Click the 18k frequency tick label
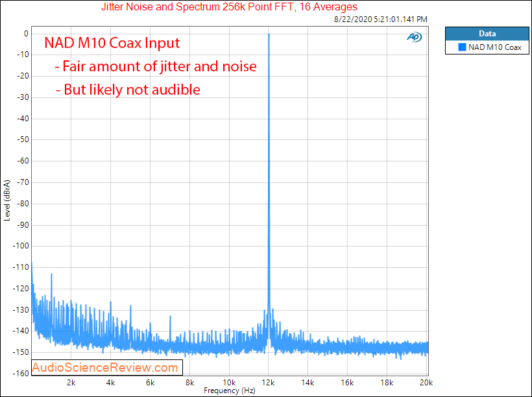Screen dimensions: 532x397 pyautogui.click(x=387, y=383)
